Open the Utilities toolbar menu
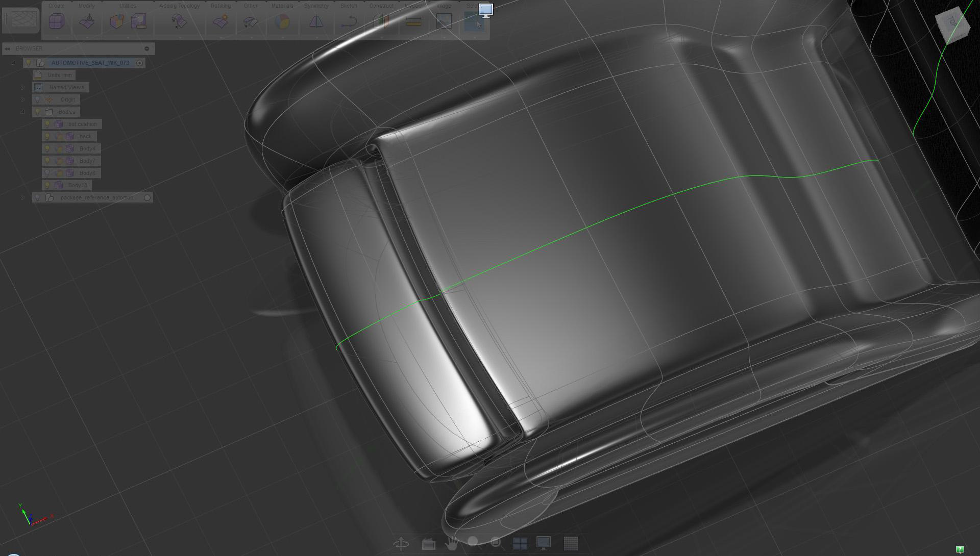 click(x=128, y=6)
